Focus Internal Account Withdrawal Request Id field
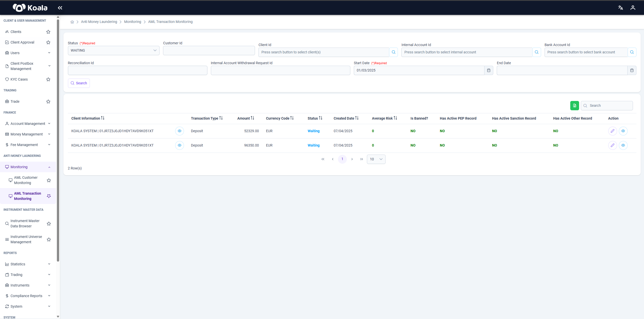The height and width of the screenshot is (319, 644). point(280,70)
